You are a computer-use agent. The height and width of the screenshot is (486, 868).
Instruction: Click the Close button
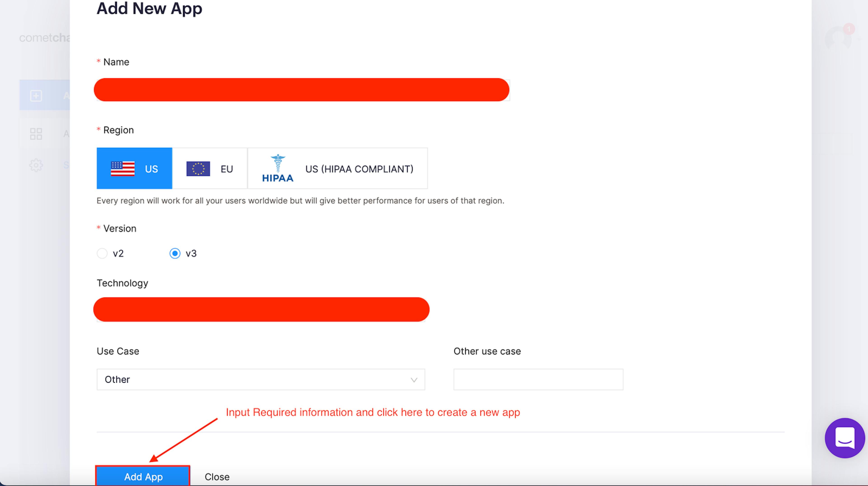click(x=216, y=477)
